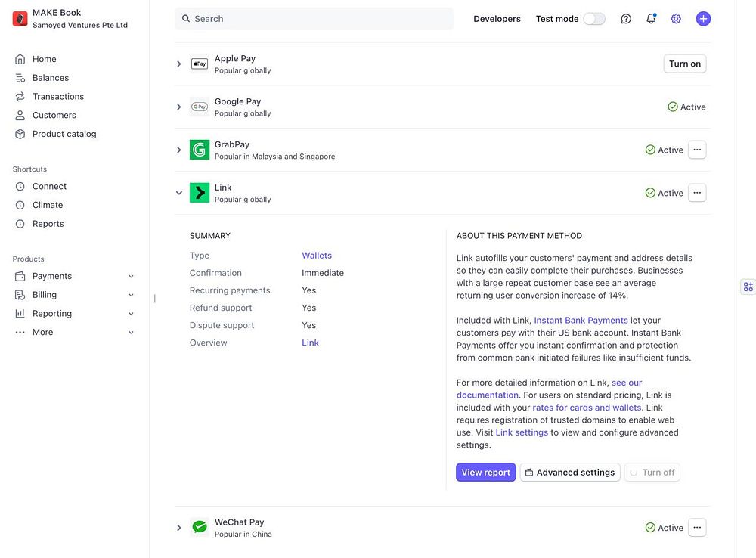Expand the Billing products menu
The height and width of the screenshot is (558, 756).
tap(131, 296)
